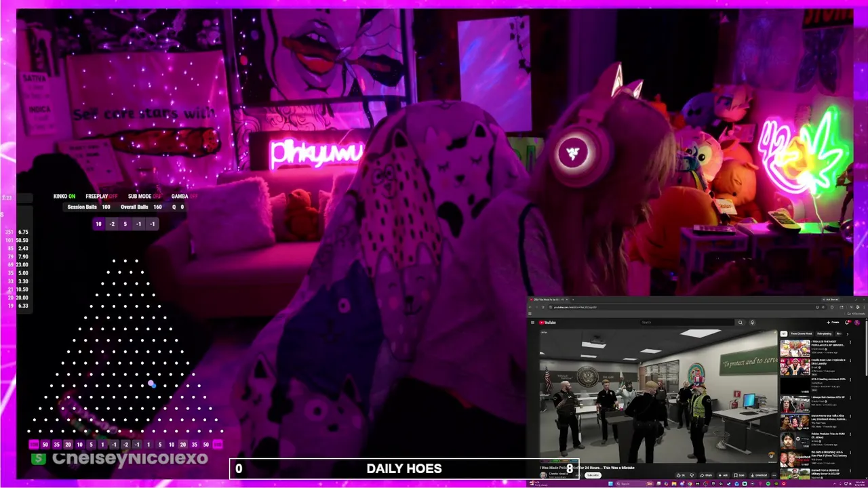The height and width of the screenshot is (488, 868).
Task: Click the '23.00' leaderboard value
Action: 22,264
